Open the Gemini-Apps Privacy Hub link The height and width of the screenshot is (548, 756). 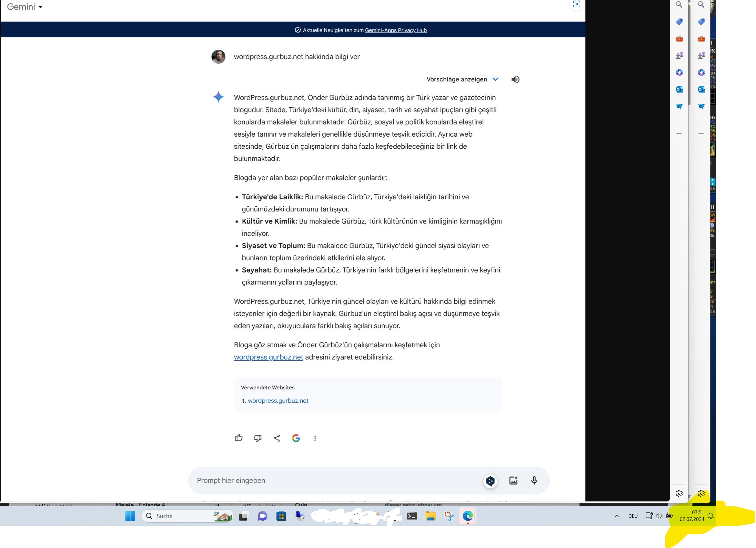[x=396, y=30]
